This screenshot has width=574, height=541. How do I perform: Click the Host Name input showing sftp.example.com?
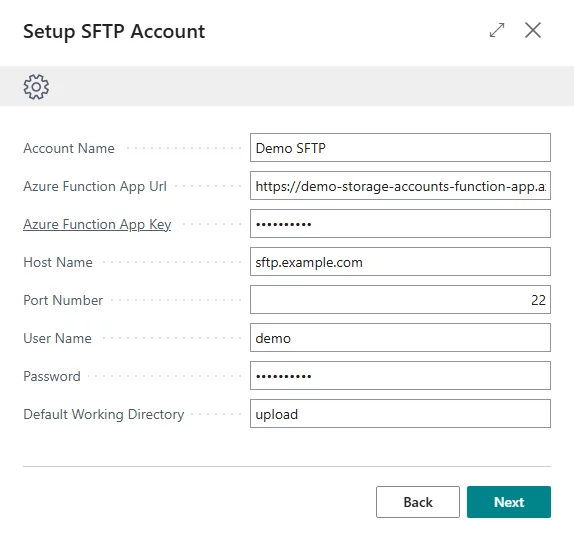(400, 262)
